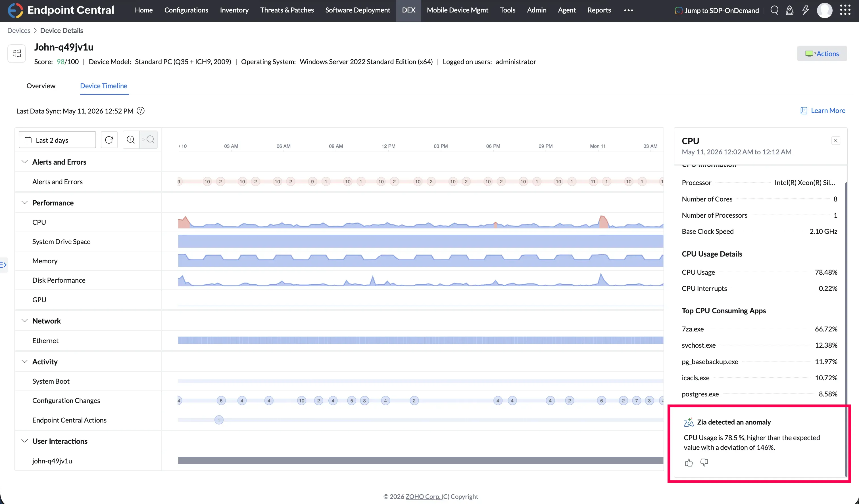Viewport: 859px width, 504px height.
Task: Collapse the Activity section
Action: tap(24, 362)
